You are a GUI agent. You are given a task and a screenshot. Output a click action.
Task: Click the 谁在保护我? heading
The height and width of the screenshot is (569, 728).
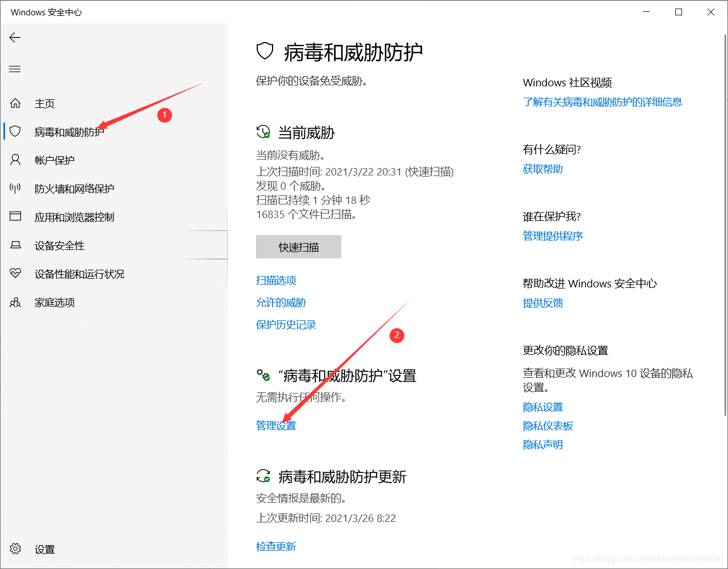552,216
